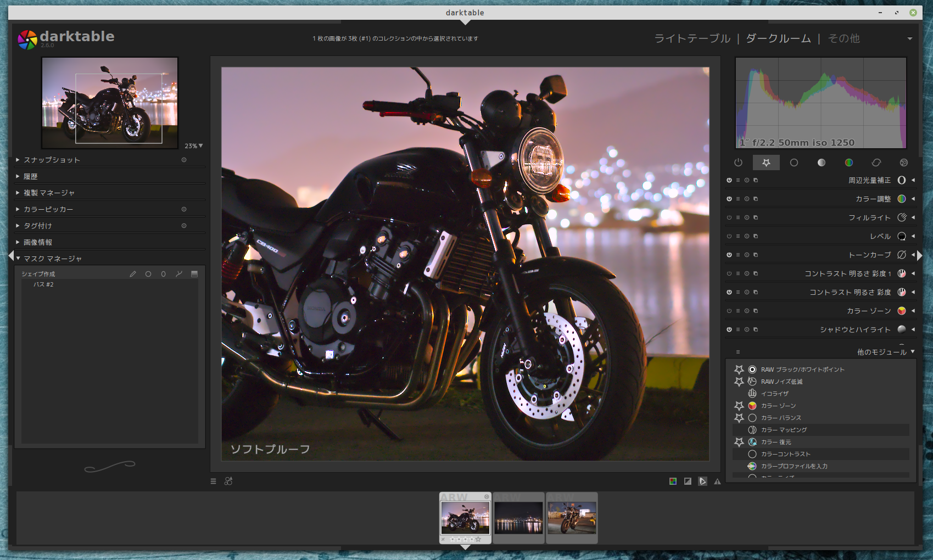Disable the カラー調整 module
Viewport: 933px width, 560px height.
pos(729,199)
